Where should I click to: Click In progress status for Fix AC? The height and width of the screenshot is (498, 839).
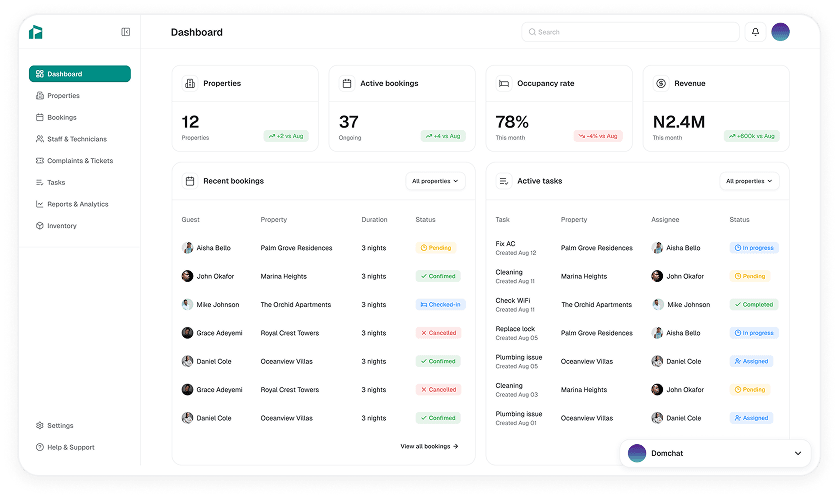(x=754, y=248)
